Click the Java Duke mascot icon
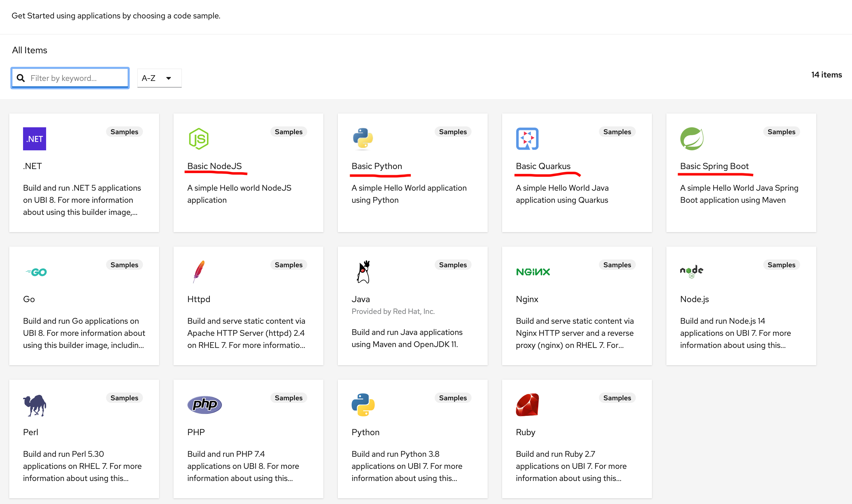This screenshot has width=852, height=504. [363, 272]
